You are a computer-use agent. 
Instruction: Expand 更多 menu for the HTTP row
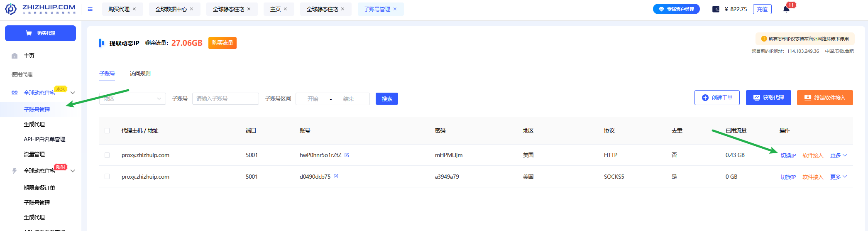(x=838, y=155)
